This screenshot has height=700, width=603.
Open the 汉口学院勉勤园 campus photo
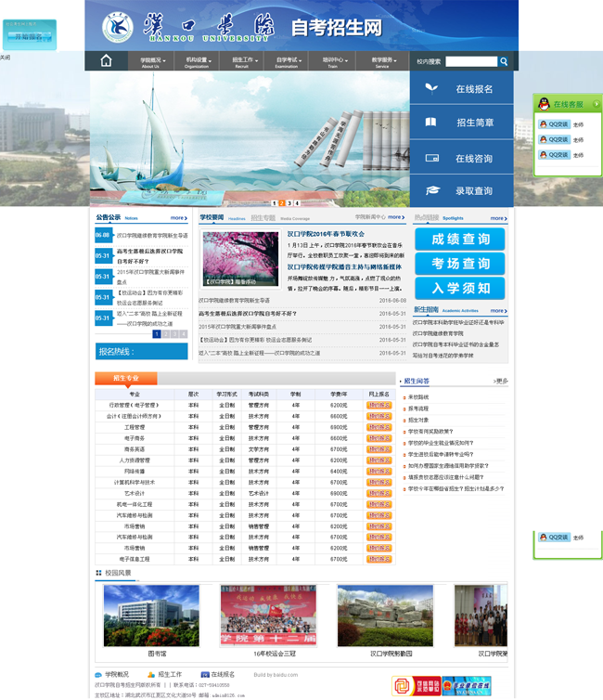click(x=385, y=616)
